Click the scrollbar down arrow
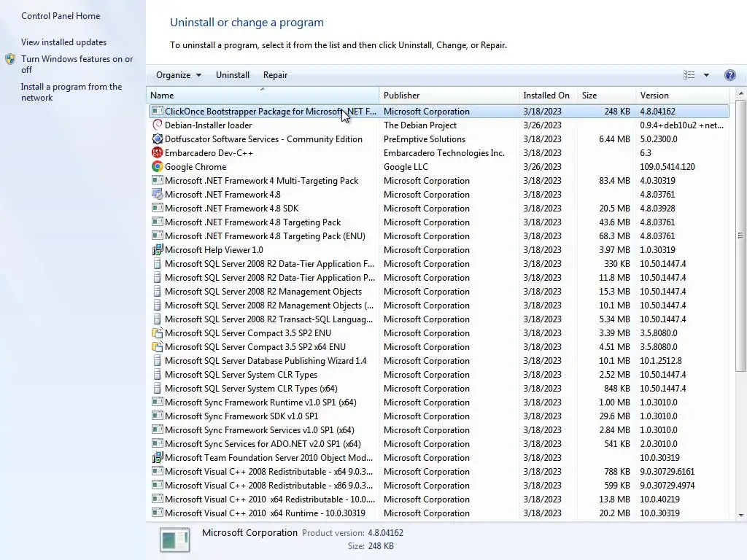Viewport: 747px width, 560px height. click(x=741, y=515)
